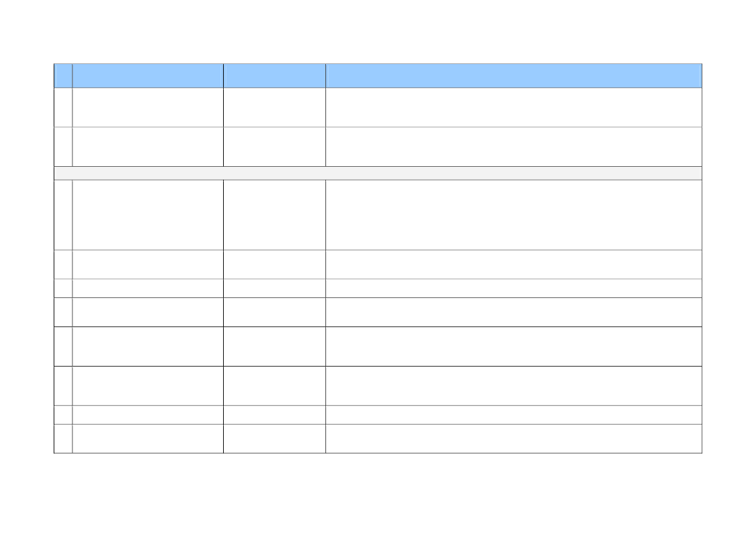Click widest cell of thin second-to-last row

514,415
